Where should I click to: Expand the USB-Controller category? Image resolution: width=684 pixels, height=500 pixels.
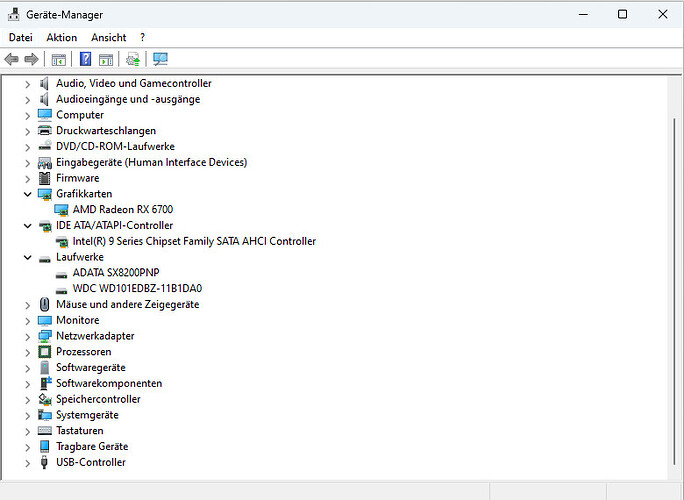(28, 463)
